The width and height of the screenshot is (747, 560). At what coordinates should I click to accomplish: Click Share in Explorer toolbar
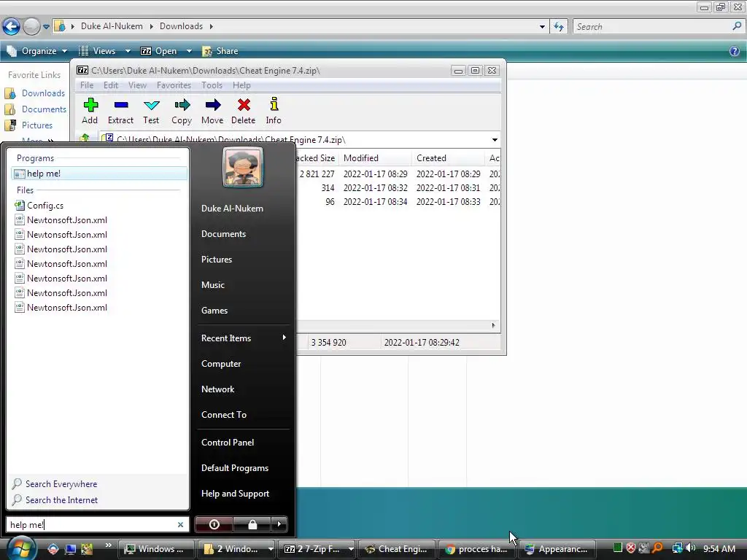coord(220,51)
